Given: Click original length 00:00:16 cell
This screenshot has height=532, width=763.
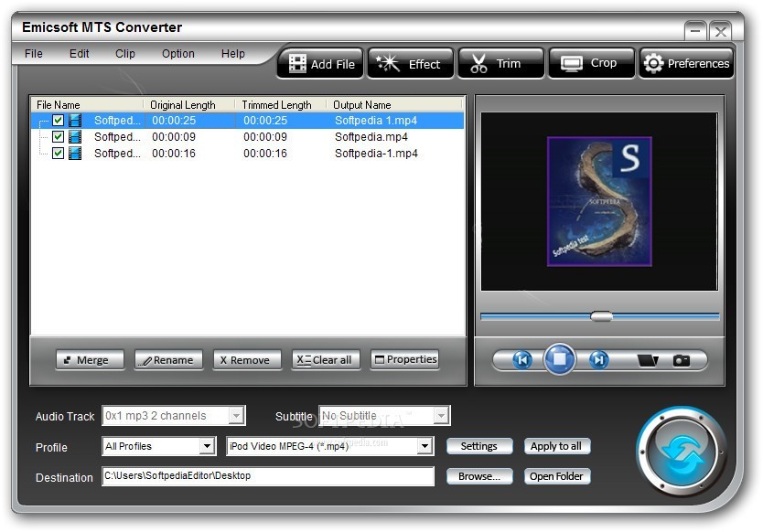Looking at the screenshot, I should pos(174,154).
